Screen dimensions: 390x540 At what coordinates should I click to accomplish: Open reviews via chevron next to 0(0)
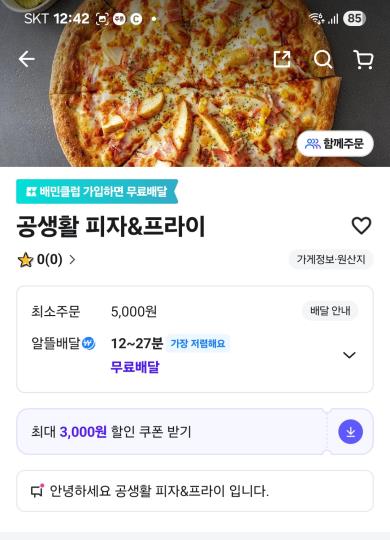point(72,260)
